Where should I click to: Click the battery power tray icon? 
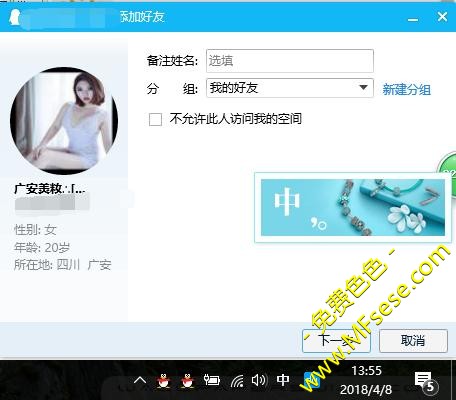pos(212,380)
